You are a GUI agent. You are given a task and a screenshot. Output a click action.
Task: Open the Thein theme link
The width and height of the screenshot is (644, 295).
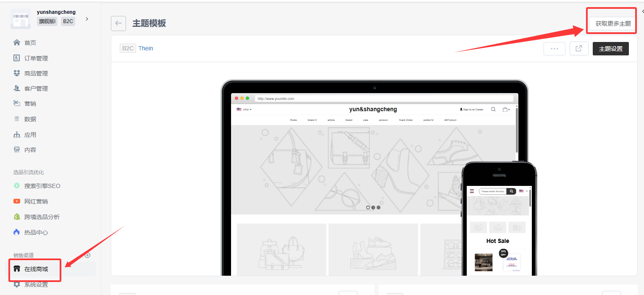(x=146, y=48)
